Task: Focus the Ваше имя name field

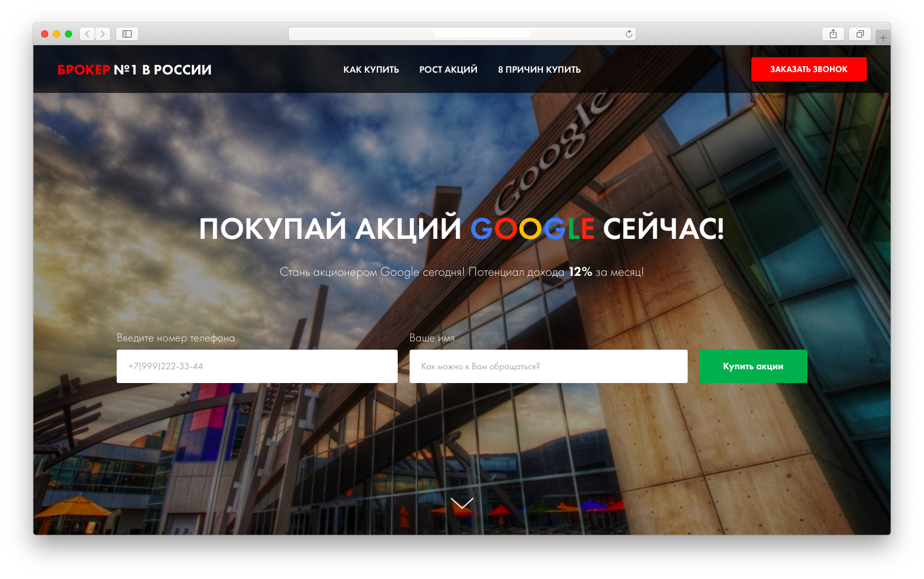Action: tap(548, 366)
